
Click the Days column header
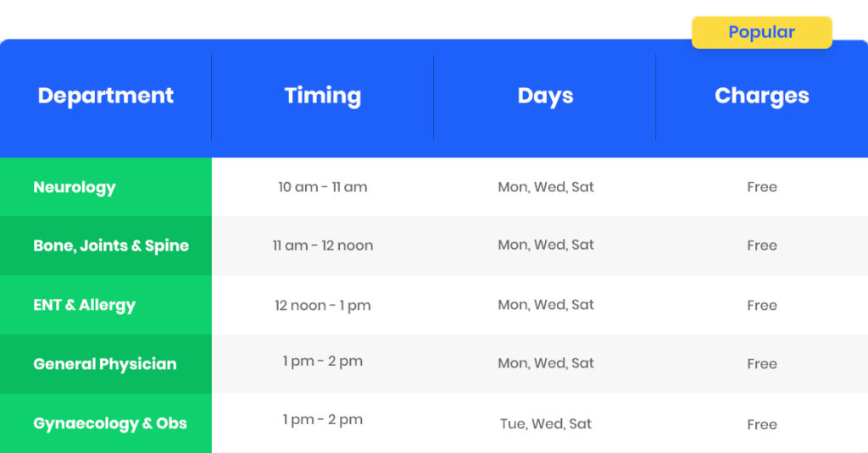click(545, 96)
